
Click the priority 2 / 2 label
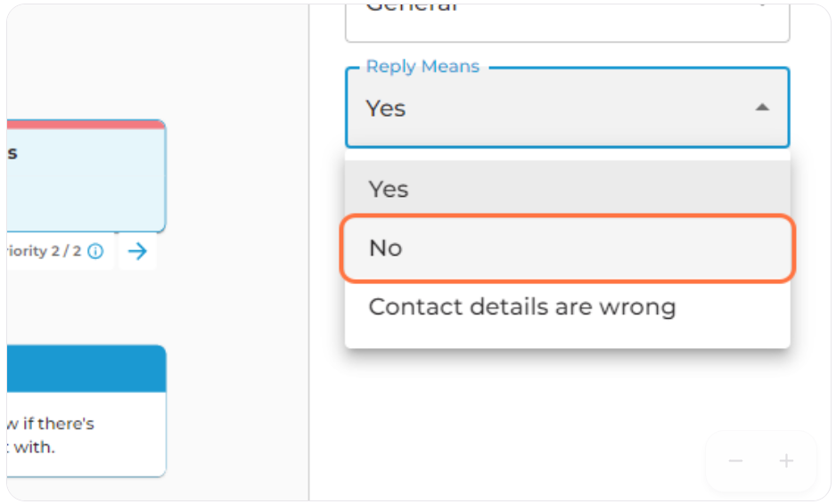44,251
